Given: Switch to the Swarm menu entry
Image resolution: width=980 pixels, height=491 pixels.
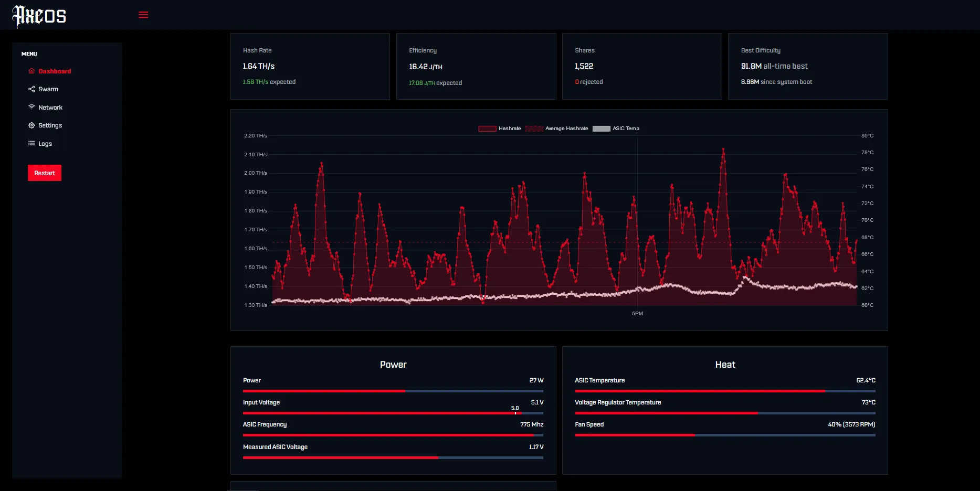Looking at the screenshot, I should [x=48, y=89].
